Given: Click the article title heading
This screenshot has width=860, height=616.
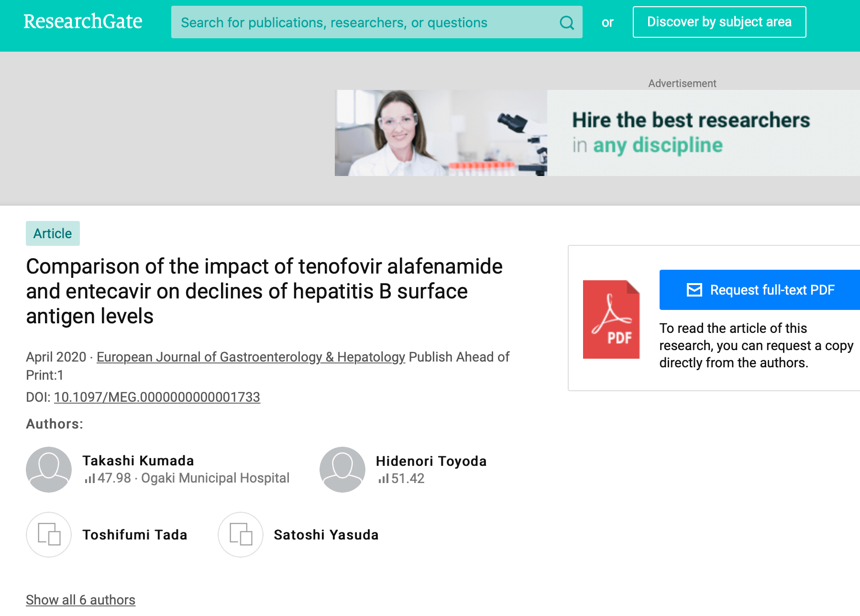Looking at the screenshot, I should click(x=265, y=291).
